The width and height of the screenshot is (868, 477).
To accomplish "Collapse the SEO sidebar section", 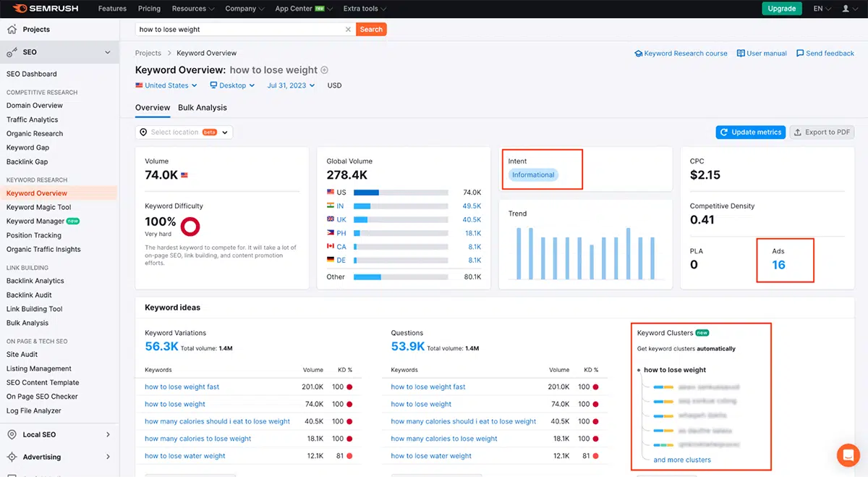I will click(108, 52).
